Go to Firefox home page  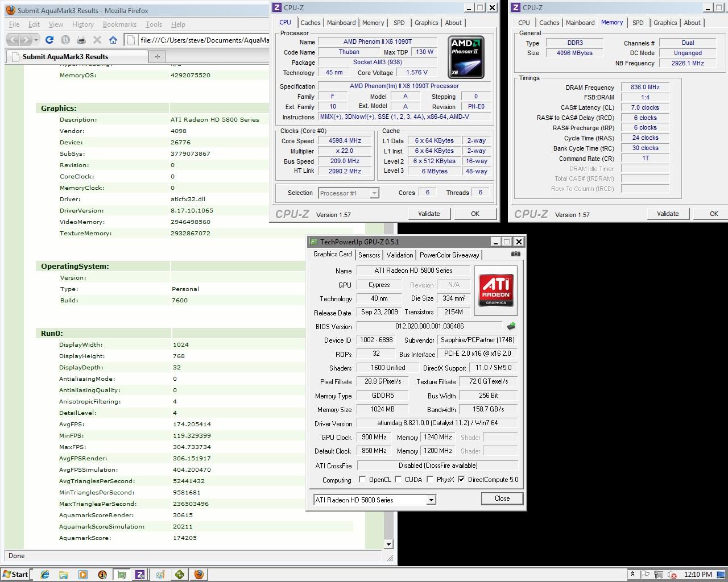113,40
